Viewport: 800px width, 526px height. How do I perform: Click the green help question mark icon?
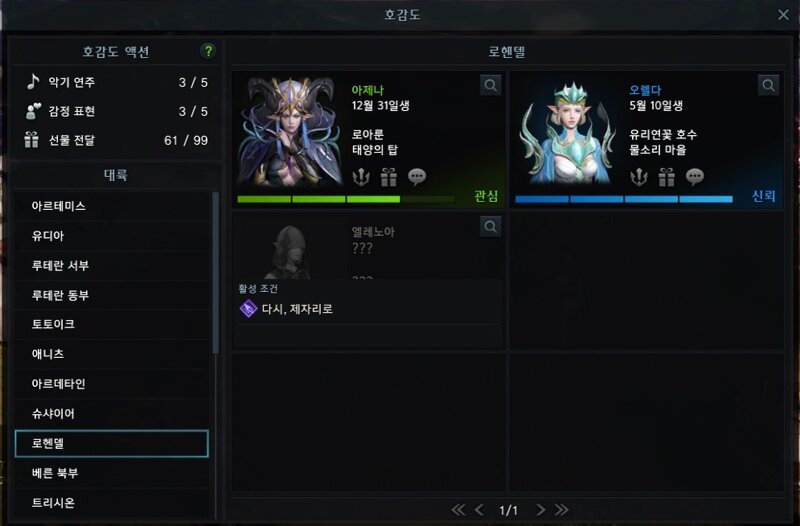208,51
